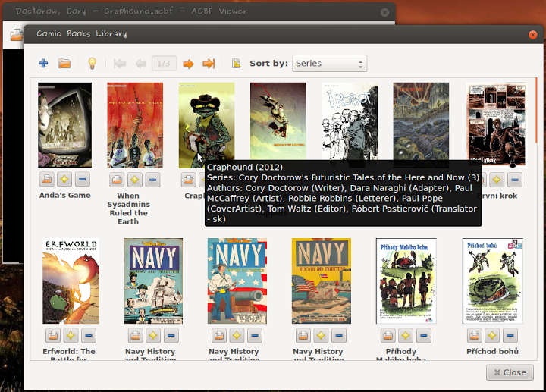Click the document icon beside Sort by
Image resolution: width=546 pixels, height=392 pixels.
pos(237,64)
